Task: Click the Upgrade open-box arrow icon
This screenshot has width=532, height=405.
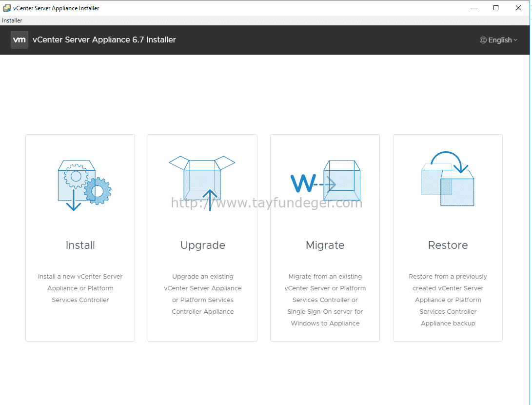Action: coord(202,183)
